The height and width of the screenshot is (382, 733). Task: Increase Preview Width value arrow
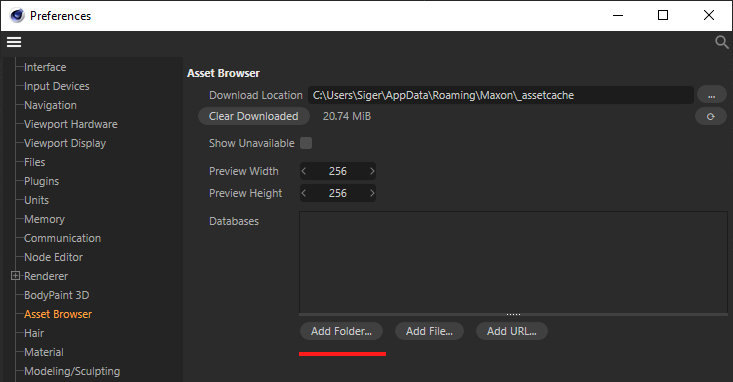coord(372,171)
